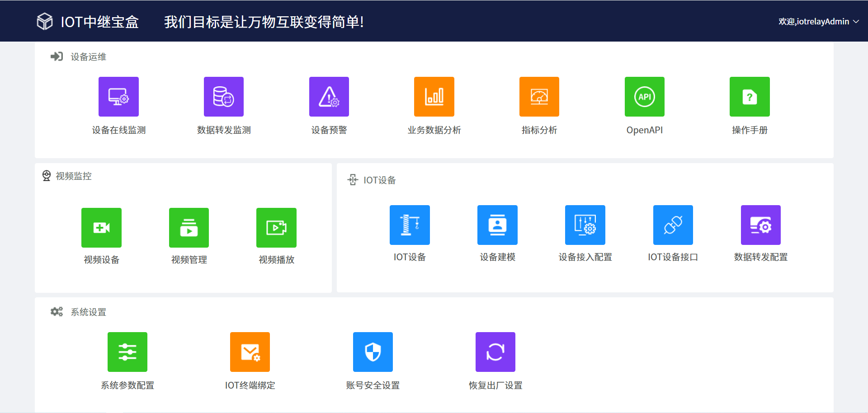868x413 pixels.
Task: Open 业务数据分析 bar chart icon
Action: coord(434,97)
